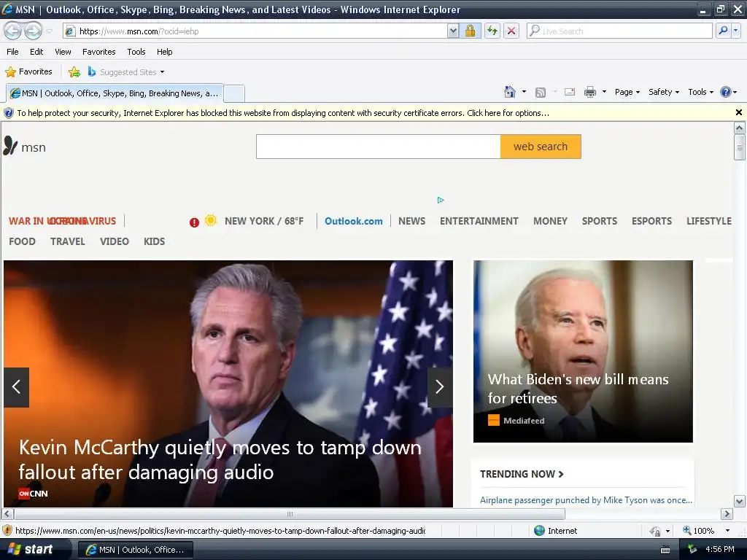The width and height of the screenshot is (747, 560).
Task: Open the Help menu
Action: pyautogui.click(x=164, y=52)
